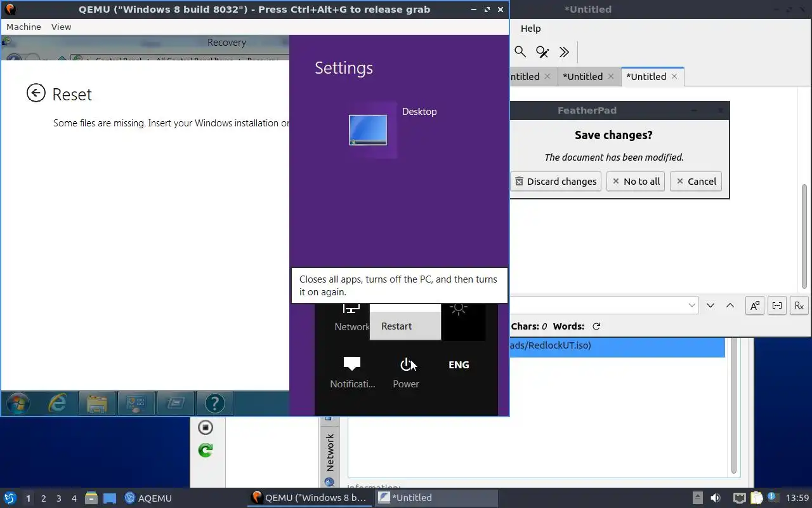Select the Desktop tile in Settings

pos(372,130)
